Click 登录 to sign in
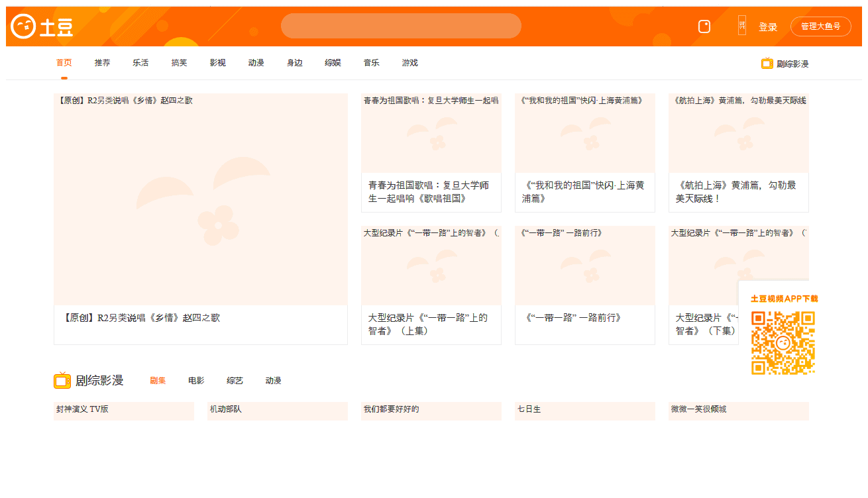Image resolution: width=868 pixels, height=498 pixels. [x=768, y=26]
